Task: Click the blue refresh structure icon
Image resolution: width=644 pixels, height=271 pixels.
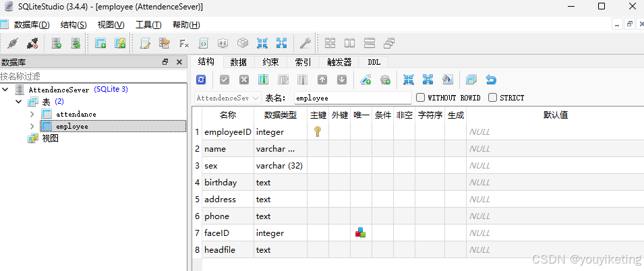Action: tap(201, 80)
